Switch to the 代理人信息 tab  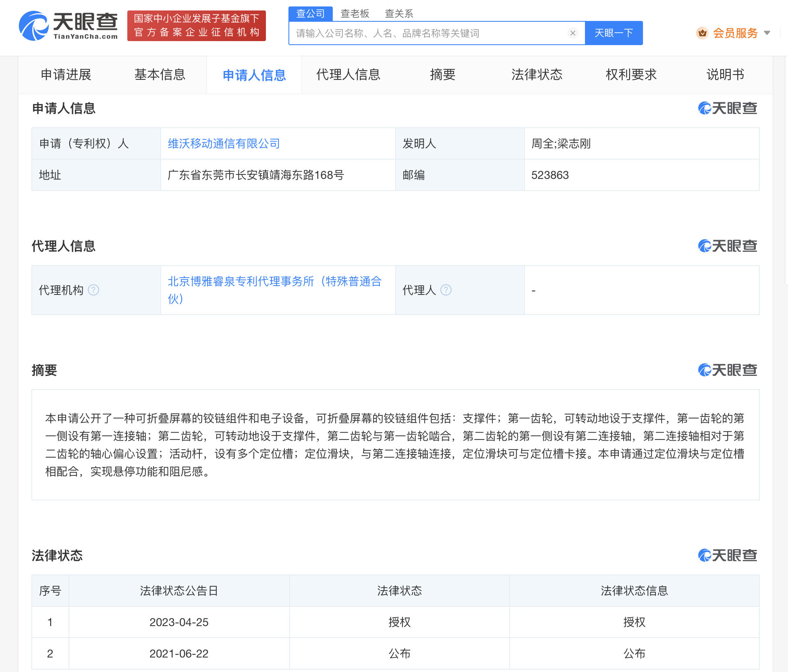click(x=348, y=75)
